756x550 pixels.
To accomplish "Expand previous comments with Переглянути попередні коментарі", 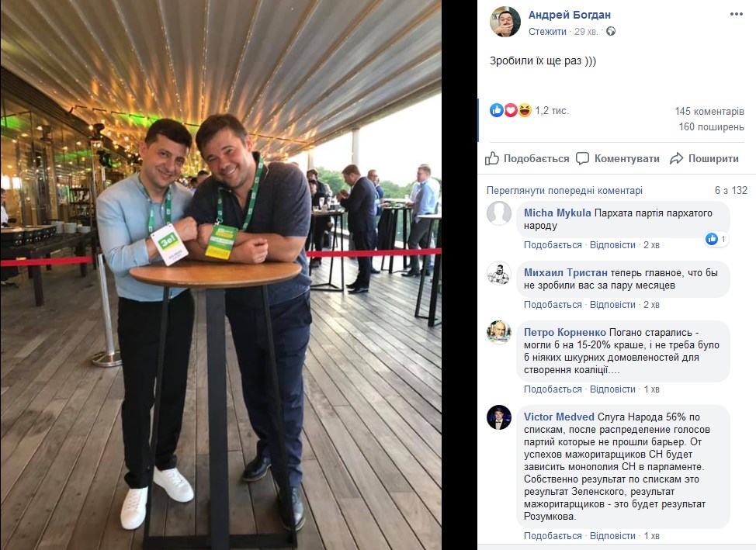I will tap(564, 190).
